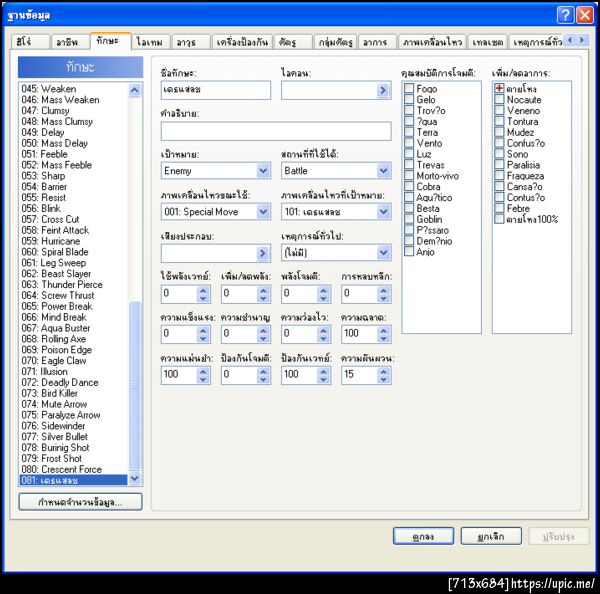
Task: Increase the ความแม่นยำ value
Action: point(203,371)
